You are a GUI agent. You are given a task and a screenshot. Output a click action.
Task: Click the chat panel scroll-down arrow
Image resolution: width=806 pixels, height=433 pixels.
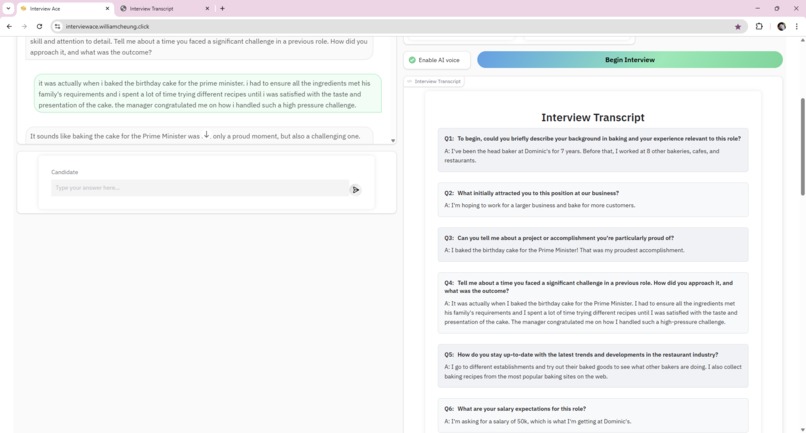point(393,140)
